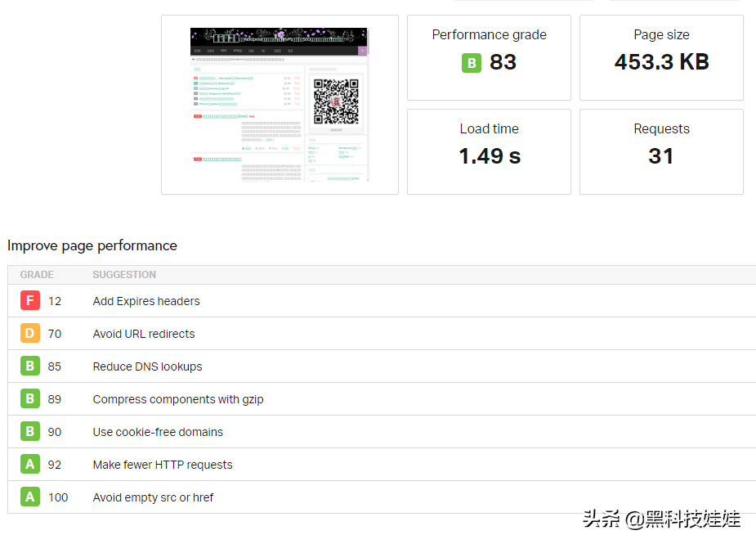Click score 90 in cookie-free domains row
Viewport: 756px width, 544px height.
point(55,432)
